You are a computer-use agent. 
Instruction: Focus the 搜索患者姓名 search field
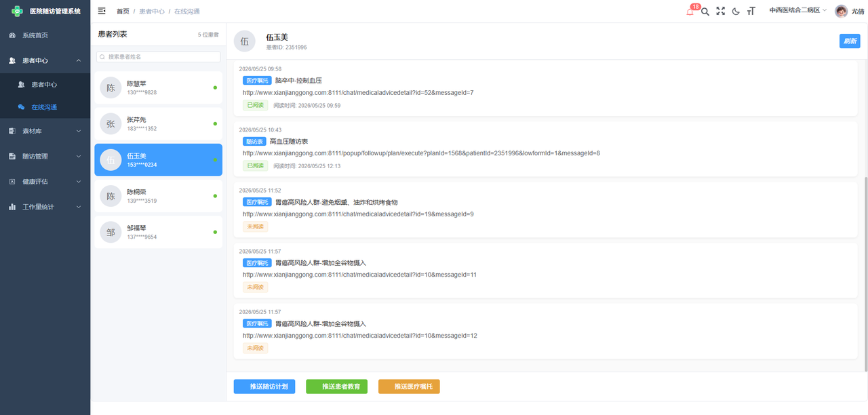coord(158,57)
